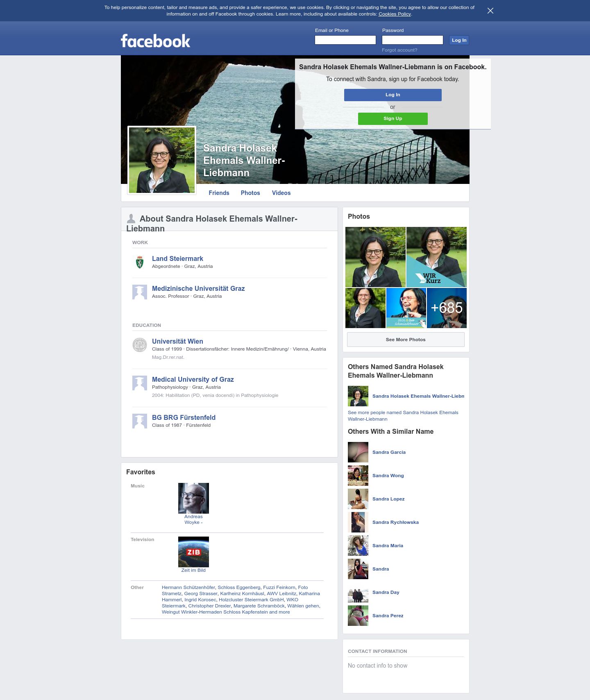Viewport: 590px width, 700px height.
Task: Open Holzcluster Steiermark GmbH link
Action: pyautogui.click(x=251, y=600)
